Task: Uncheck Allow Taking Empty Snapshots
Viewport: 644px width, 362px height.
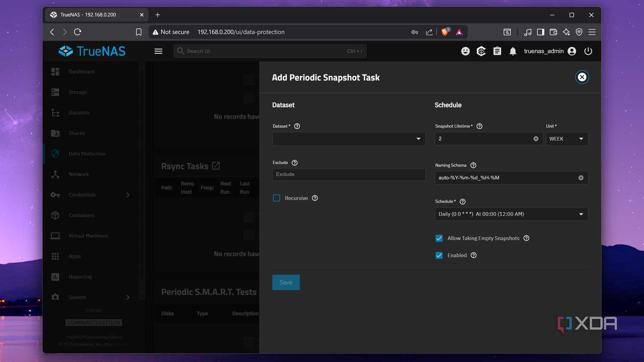Action: [439, 238]
